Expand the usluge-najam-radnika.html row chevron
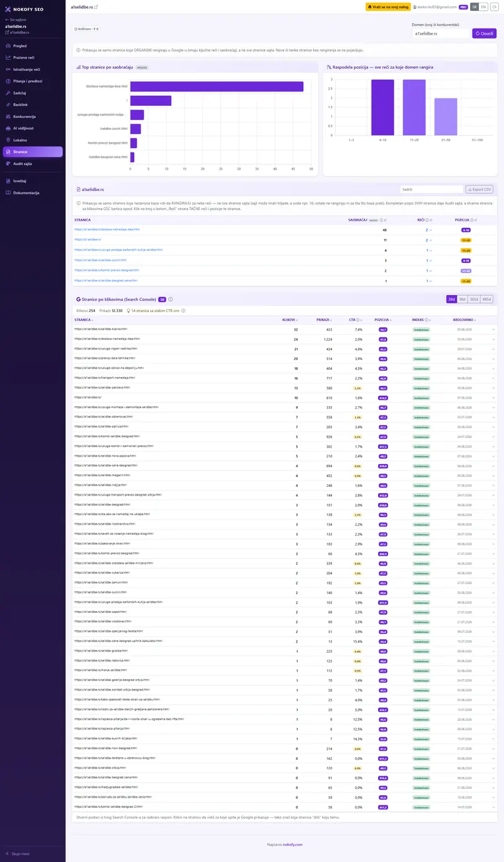This screenshot has width=504, height=862. click(494, 349)
